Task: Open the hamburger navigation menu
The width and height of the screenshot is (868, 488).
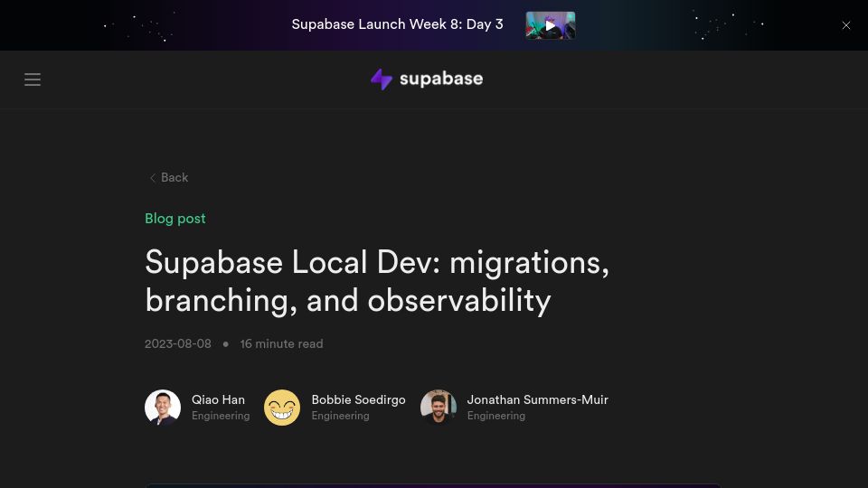Action: click(33, 80)
